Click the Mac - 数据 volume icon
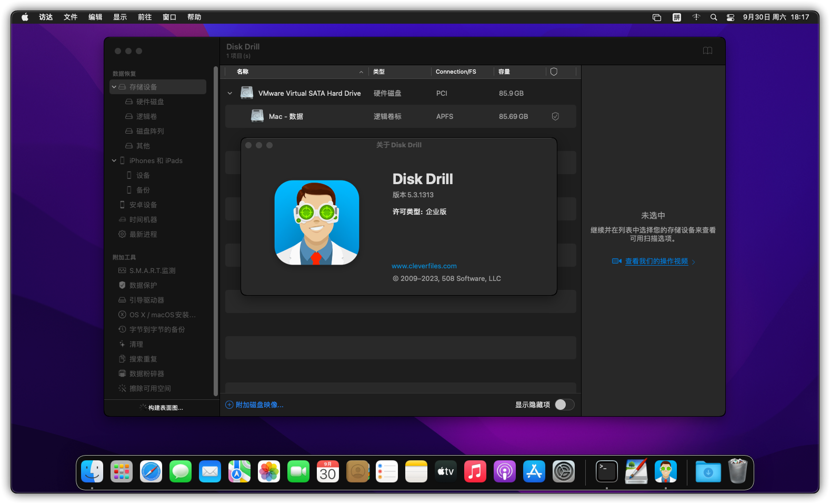 [257, 116]
